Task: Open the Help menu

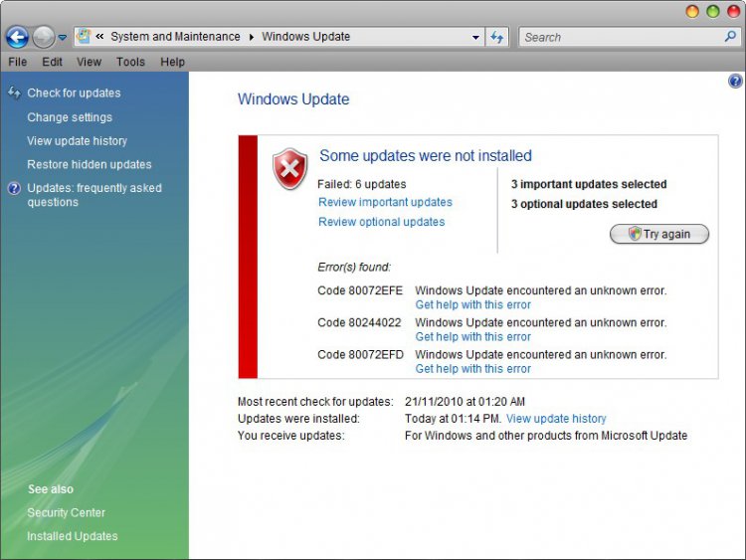Action: (x=172, y=62)
